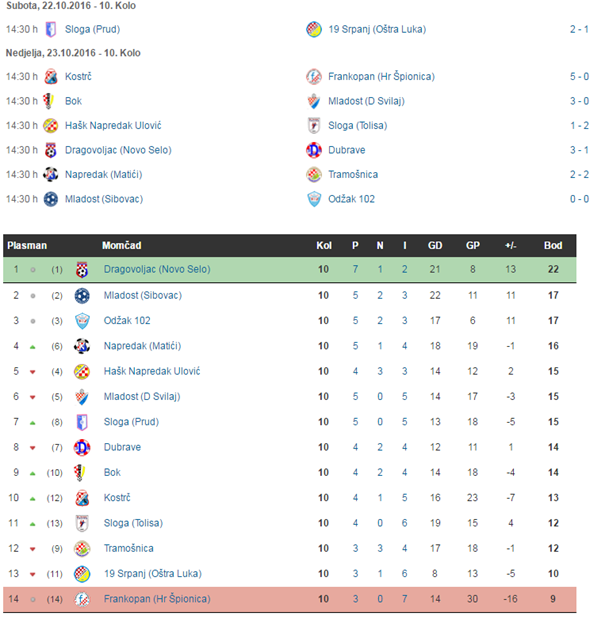Click the Mladost (Sibovac) crest in the standings
The height and width of the screenshot is (626, 605).
[82, 295]
